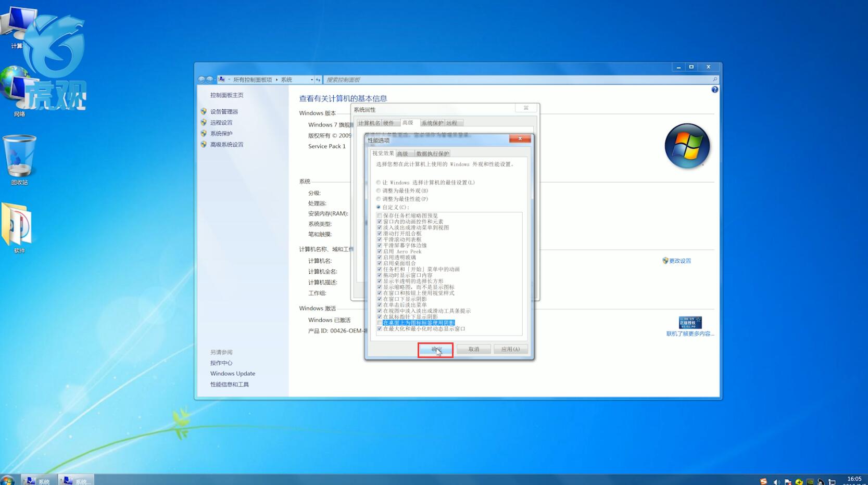Viewport: 868px width, 485px height.
Task: Toggle 在最大化和最小化时动态显示窗口 checkbox
Action: pyautogui.click(x=380, y=329)
